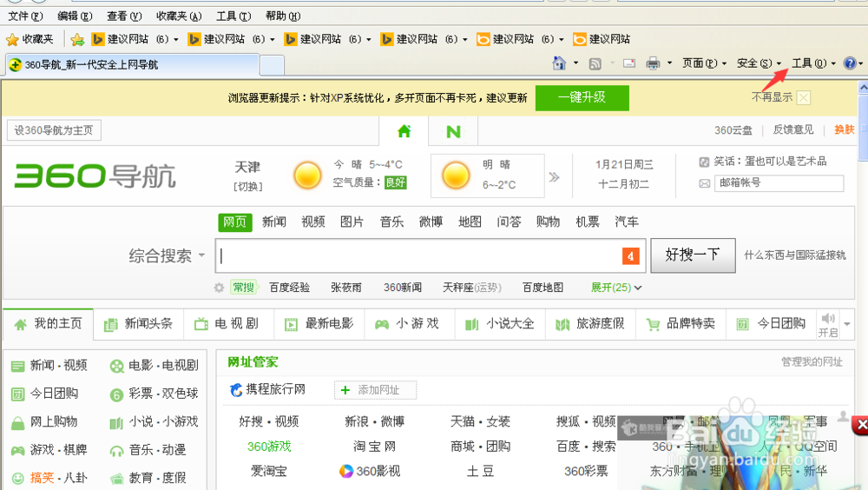Click the 360导航 logo

click(x=95, y=175)
